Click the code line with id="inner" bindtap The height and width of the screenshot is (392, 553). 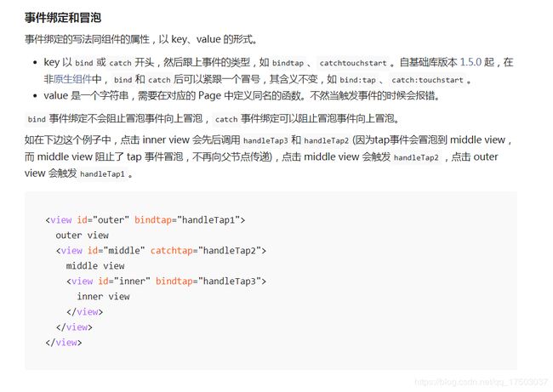click(166, 281)
